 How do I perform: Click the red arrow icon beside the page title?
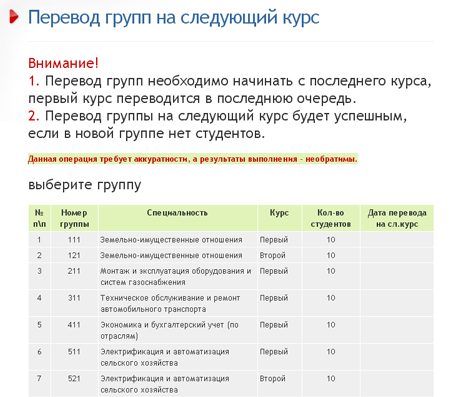tap(14, 17)
